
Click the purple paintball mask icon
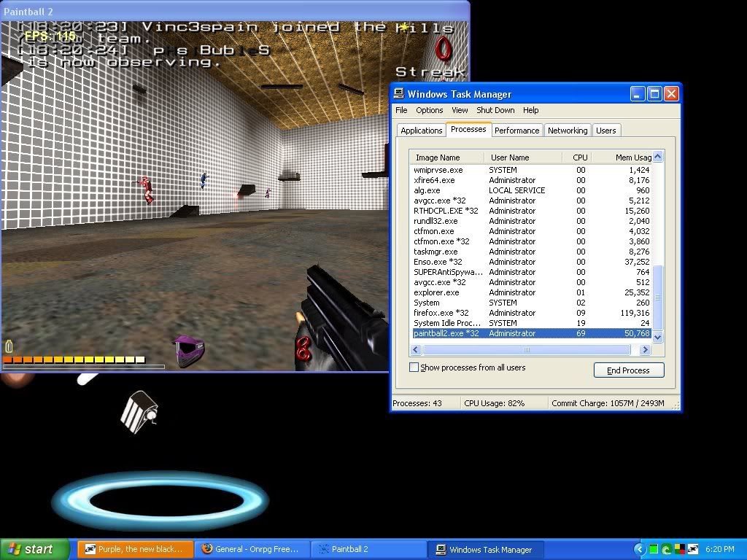(187, 351)
